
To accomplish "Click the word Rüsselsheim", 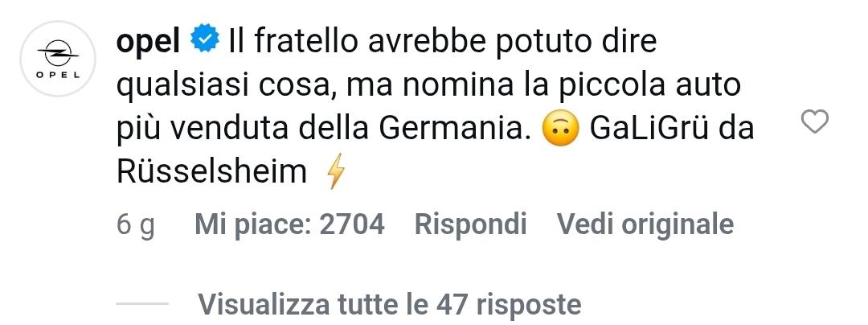I will (x=211, y=171).
